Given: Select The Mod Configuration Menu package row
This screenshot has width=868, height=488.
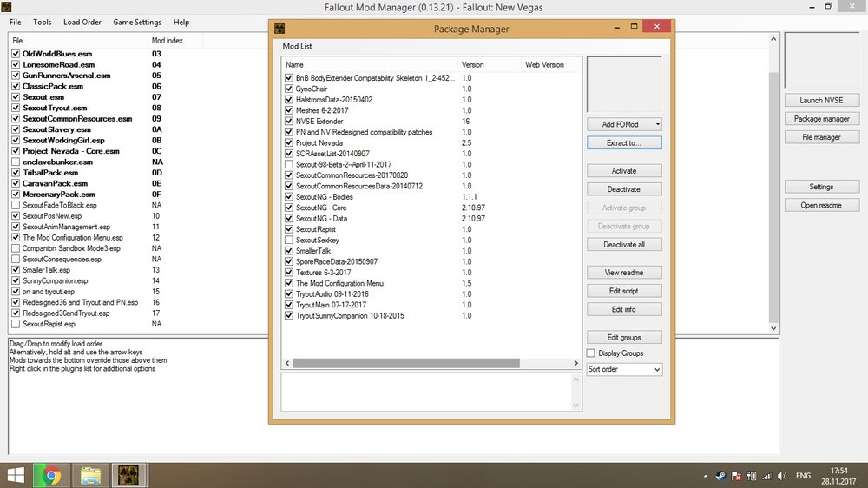Looking at the screenshot, I should [x=431, y=283].
